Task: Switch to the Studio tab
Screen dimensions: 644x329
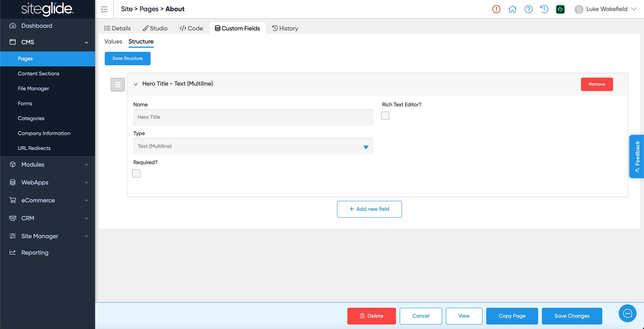Action: 155,28
